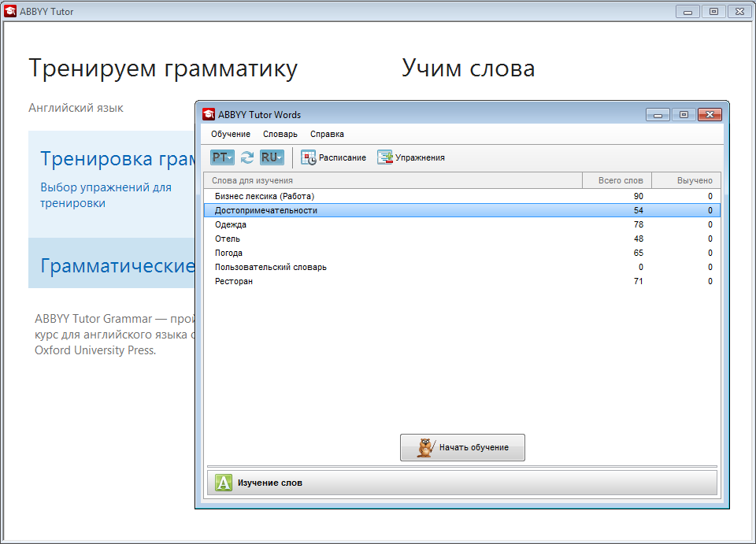
Task: Open the Справка menu
Action: tap(327, 134)
